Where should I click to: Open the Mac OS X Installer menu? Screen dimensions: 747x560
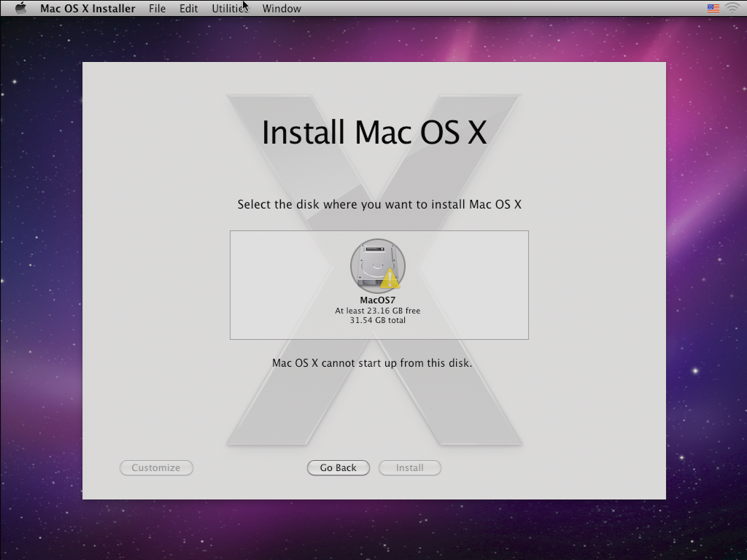click(88, 9)
